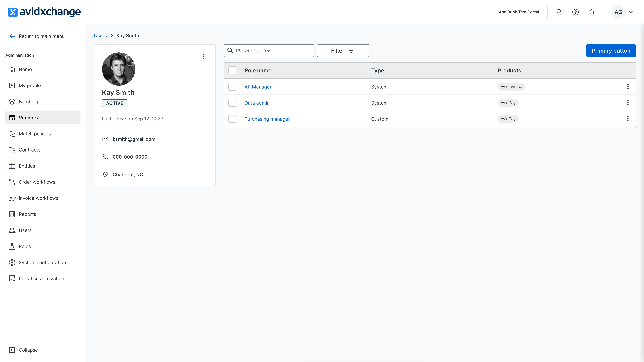
Task: Open notifications bell icon
Action: [592, 12]
